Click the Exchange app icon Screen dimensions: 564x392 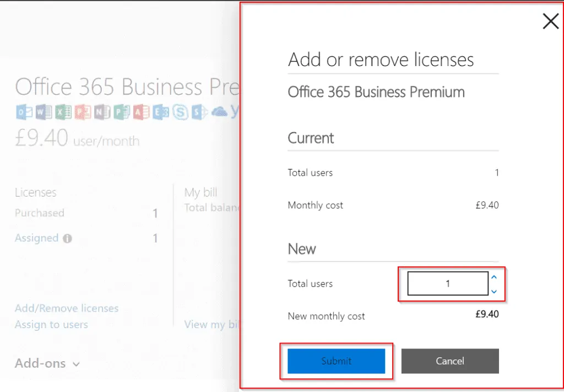(160, 112)
